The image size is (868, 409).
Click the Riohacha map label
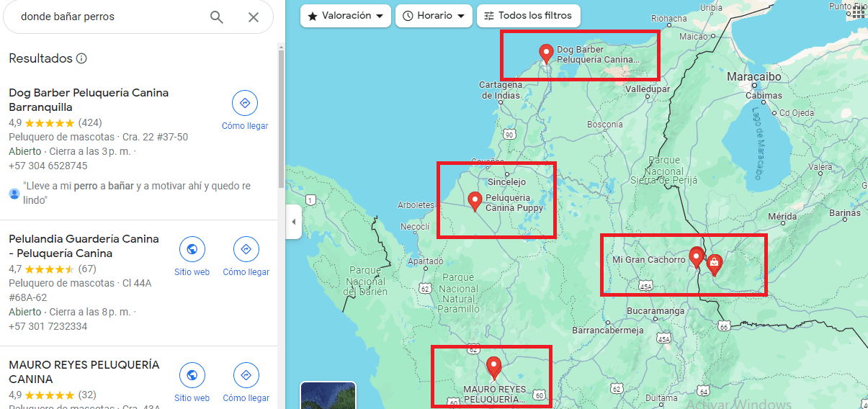668,19
